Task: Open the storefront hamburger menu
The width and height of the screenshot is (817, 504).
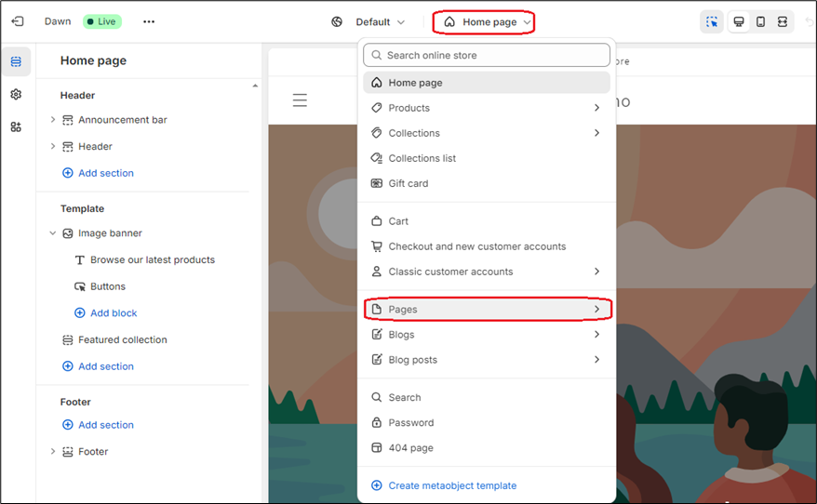Action: [300, 100]
